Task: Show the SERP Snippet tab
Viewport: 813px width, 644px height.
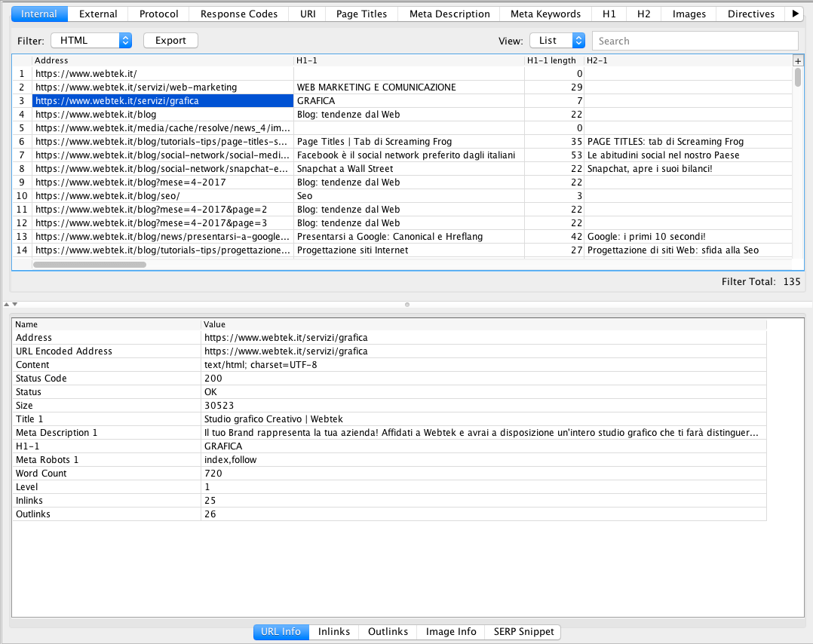Action: pos(523,632)
